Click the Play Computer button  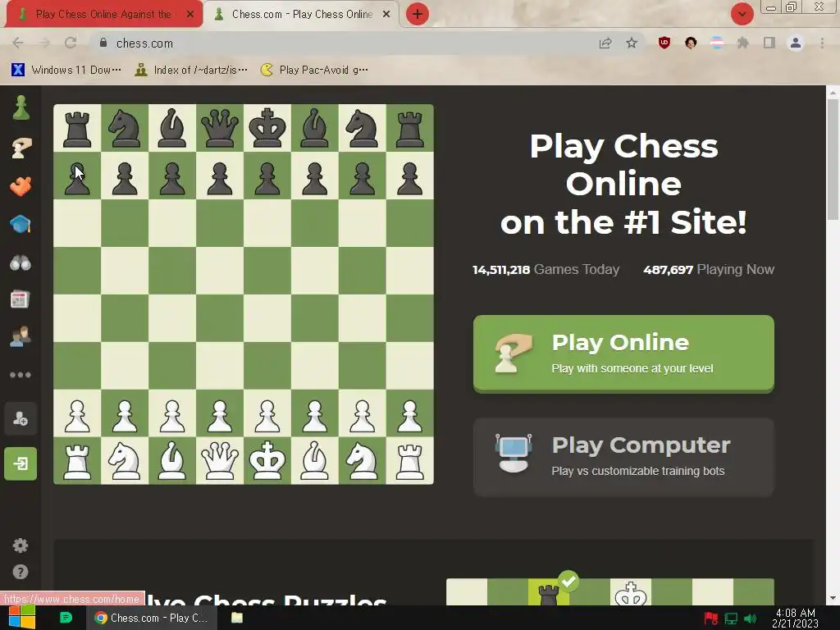(x=623, y=457)
